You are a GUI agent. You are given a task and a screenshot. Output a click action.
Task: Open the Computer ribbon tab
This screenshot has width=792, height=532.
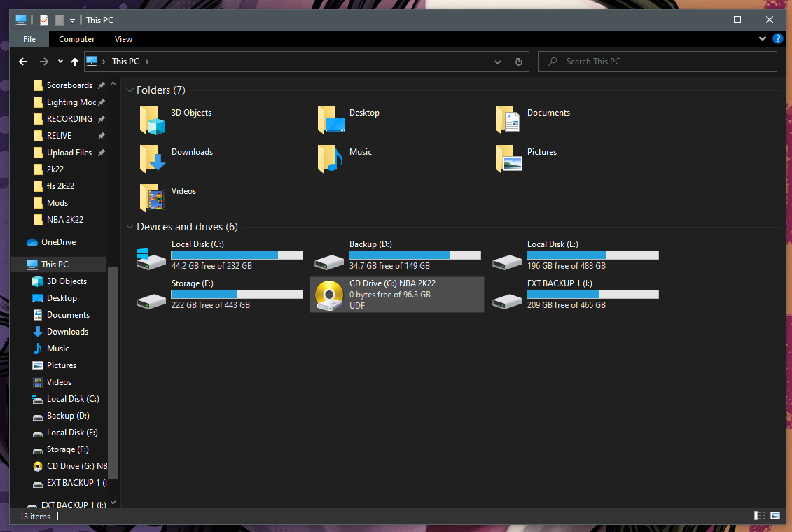click(x=77, y=39)
